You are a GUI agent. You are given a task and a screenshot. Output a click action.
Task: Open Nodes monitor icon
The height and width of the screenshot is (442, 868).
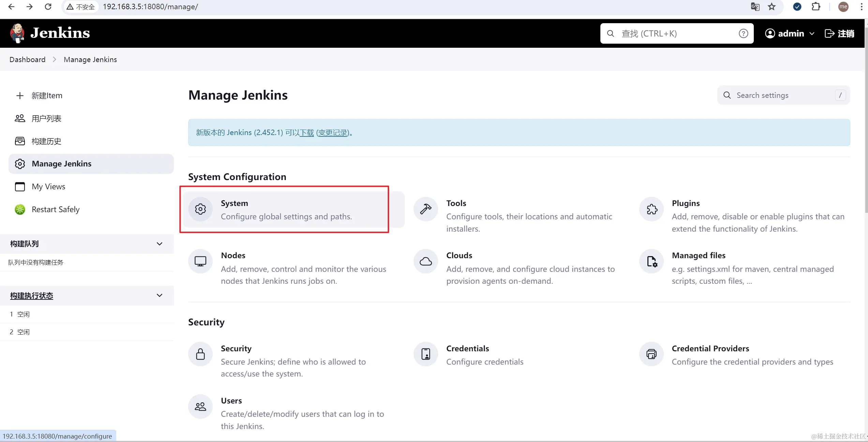tap(200, 261)
